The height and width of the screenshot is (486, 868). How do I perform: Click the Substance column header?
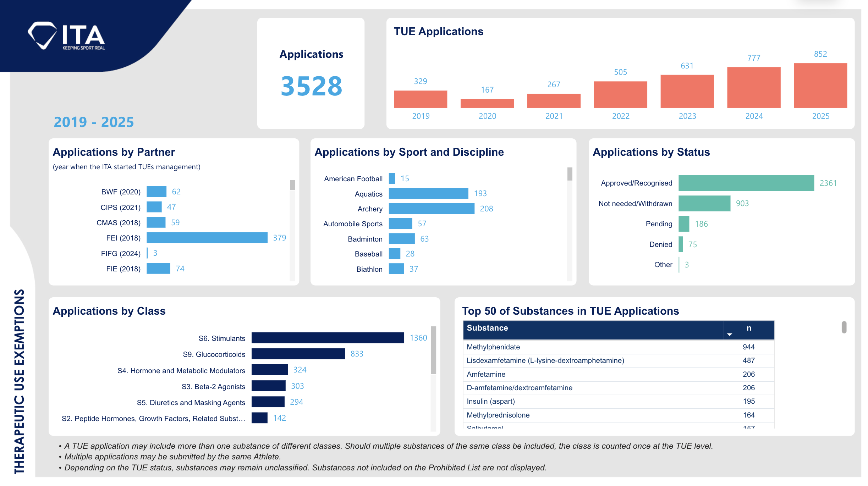click(x=487, y=328)
